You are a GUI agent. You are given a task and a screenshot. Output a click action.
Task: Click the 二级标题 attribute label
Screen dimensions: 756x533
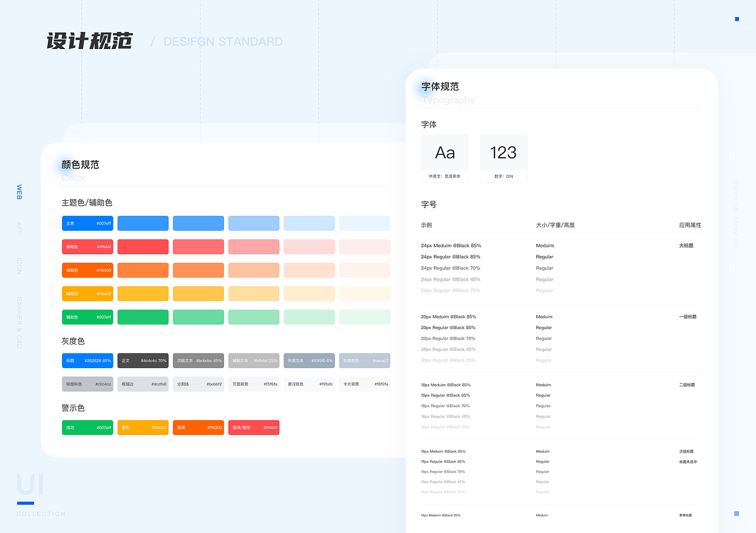click(687, 385)
